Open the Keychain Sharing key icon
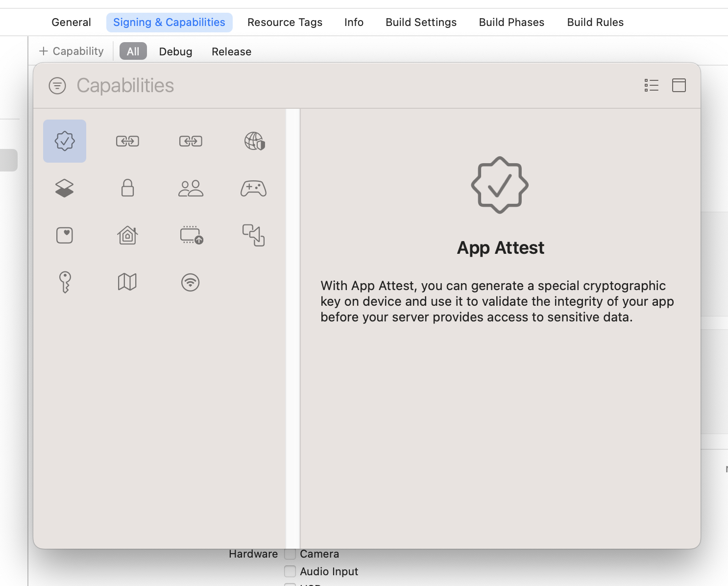Screen dimensions: 728x586 [x=64, y=282]
